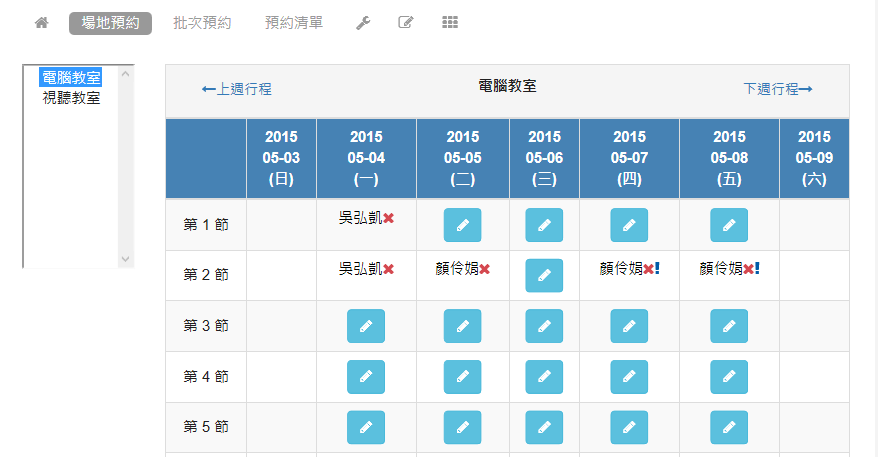Go to next week via 下週行程
The width and height of the screenshot is (878, 457).
point(777,89)
